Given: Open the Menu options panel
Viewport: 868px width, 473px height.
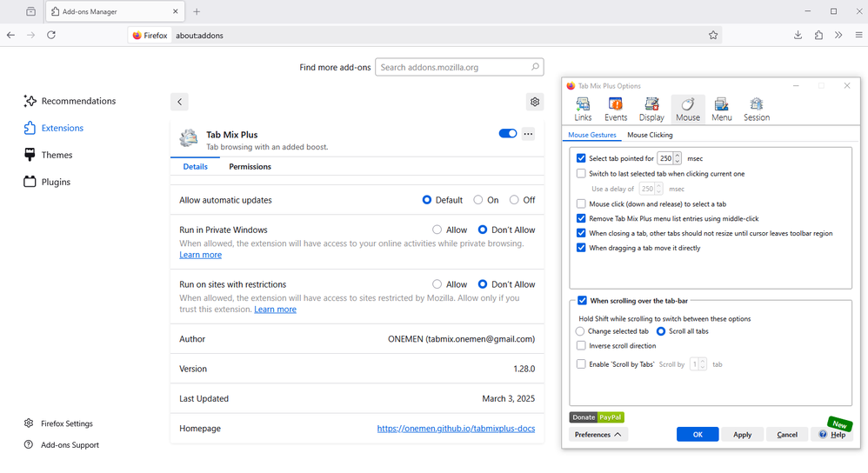Looking at the screenshot, I should click(x=721, y=110).
